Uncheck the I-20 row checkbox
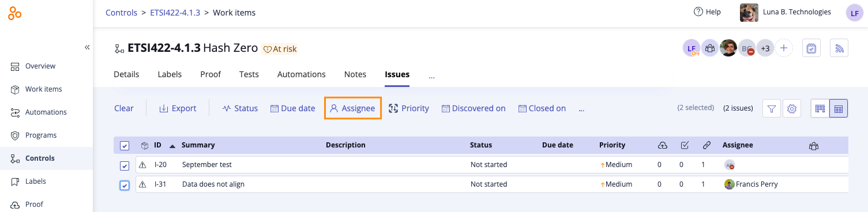868x212 pixels. tap(125, 165)
